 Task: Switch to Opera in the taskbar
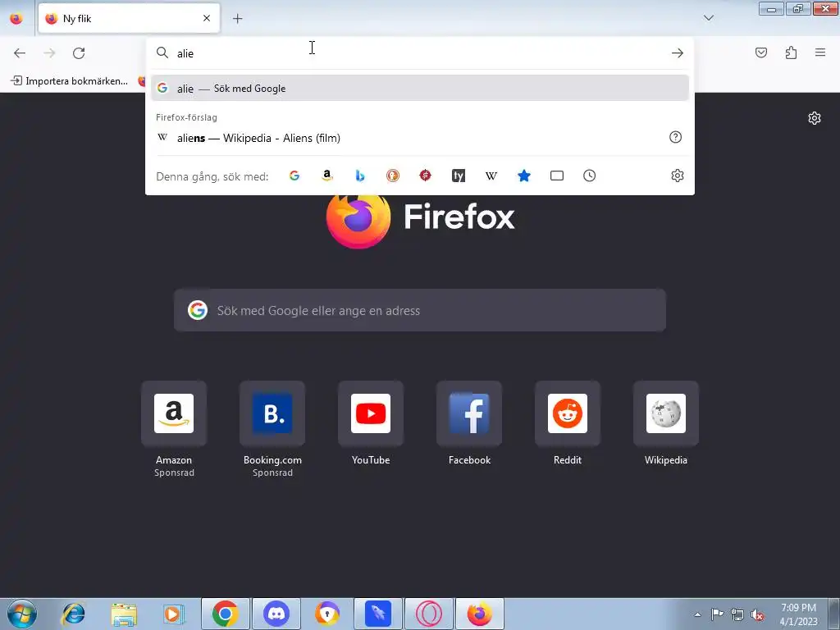(x=429, y=614)
